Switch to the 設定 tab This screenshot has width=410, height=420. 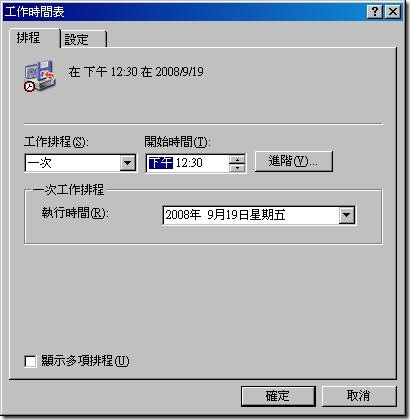pyautogui.click(x=83, y=39)
